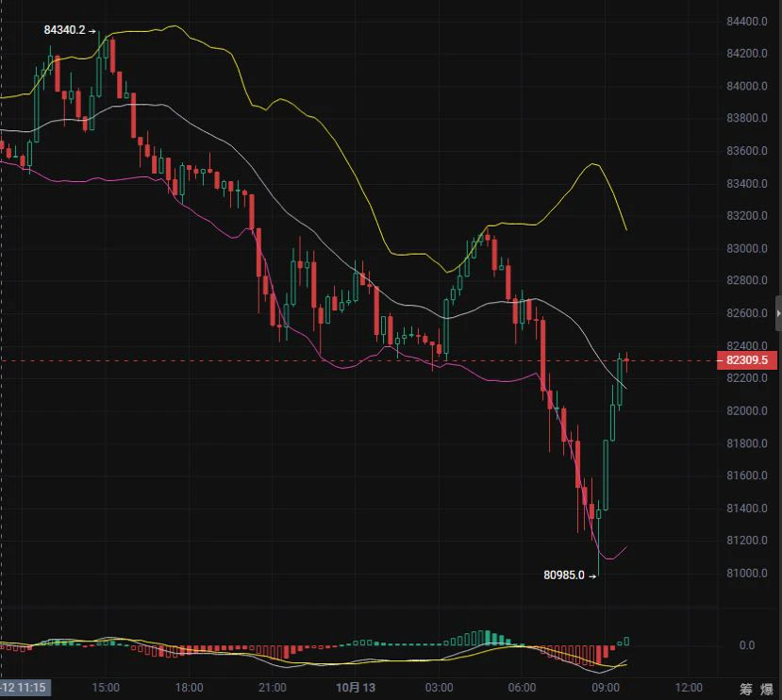Click the 21:00 time axis label
782x700 pixels.
click(273, 688)
